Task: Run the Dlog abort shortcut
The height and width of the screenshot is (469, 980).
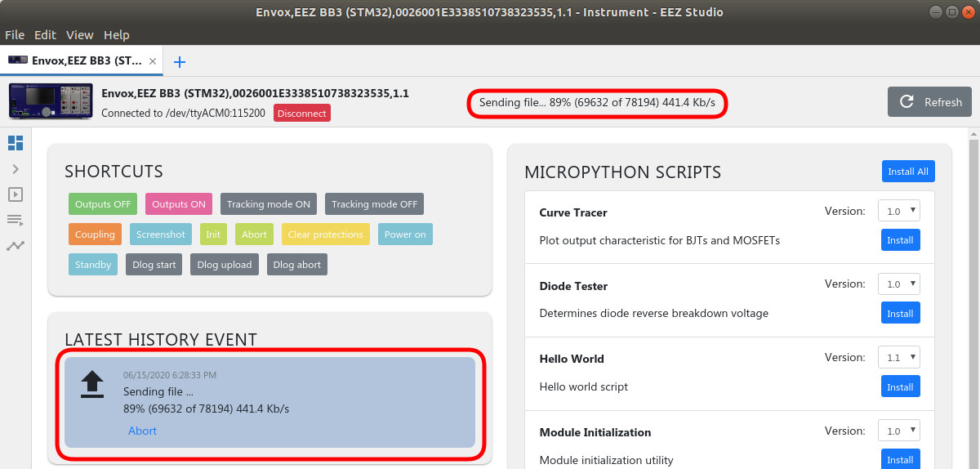Action: (x=297, y=265)
